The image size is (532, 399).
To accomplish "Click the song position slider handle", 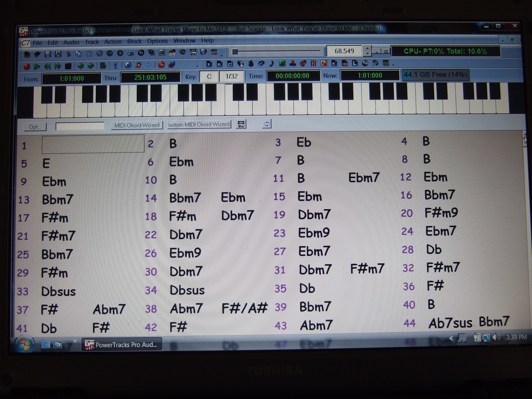I will pos(235,52).
